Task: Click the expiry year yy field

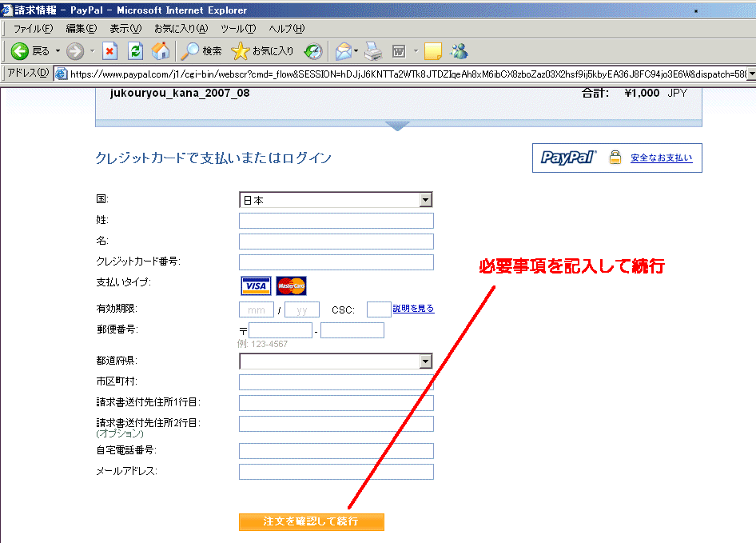Action: click(x=302, y=309)
